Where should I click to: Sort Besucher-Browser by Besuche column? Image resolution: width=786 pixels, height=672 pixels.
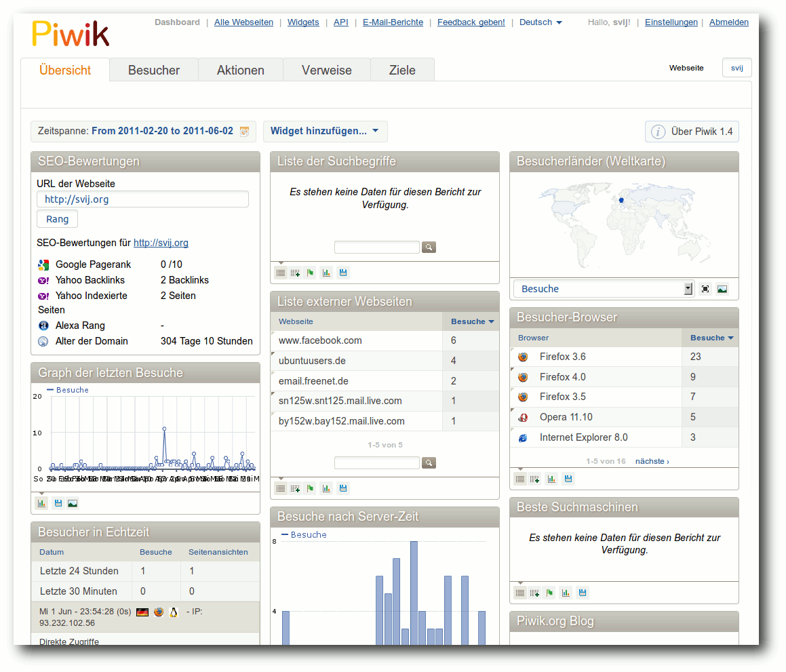(x=711, y=338)
